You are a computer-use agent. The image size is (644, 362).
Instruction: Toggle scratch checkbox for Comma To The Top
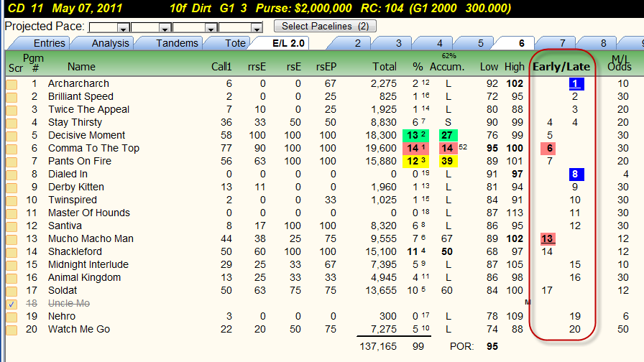tap(11, 149)
